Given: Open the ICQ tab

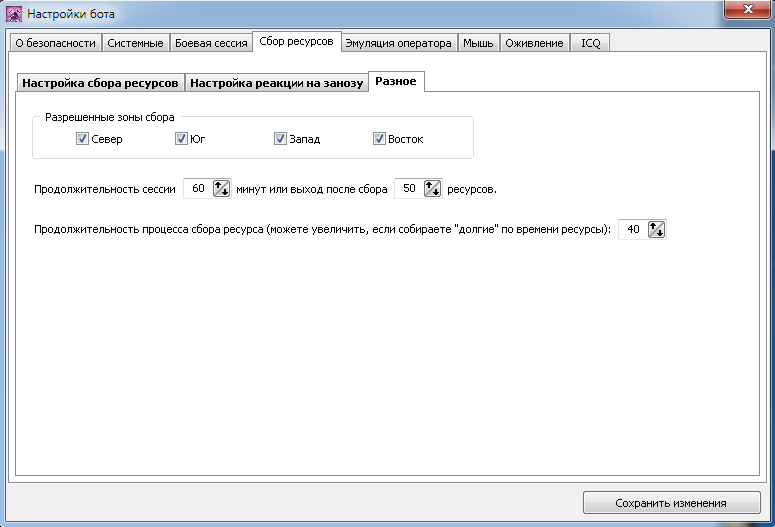Looking at the screenshot, I should point(590,43).
